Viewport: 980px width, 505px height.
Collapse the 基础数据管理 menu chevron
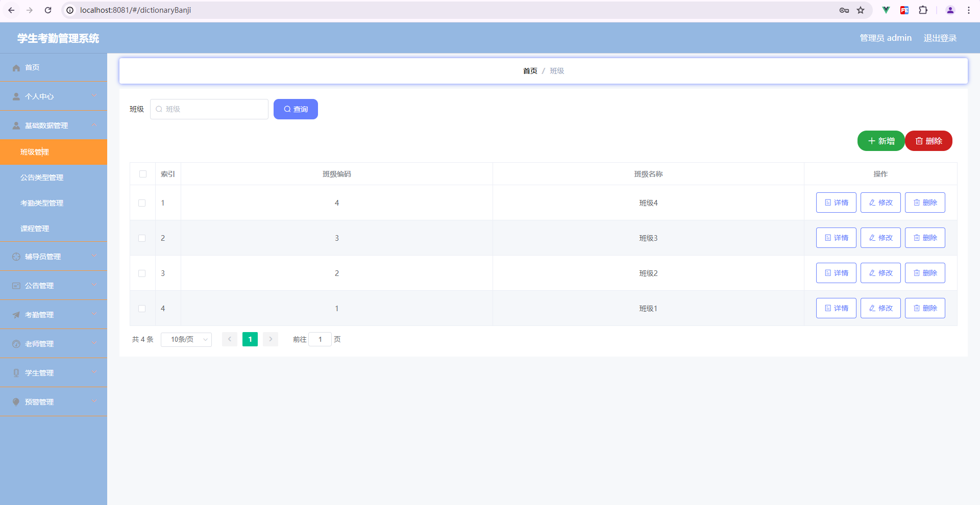[x=94, y=125]
